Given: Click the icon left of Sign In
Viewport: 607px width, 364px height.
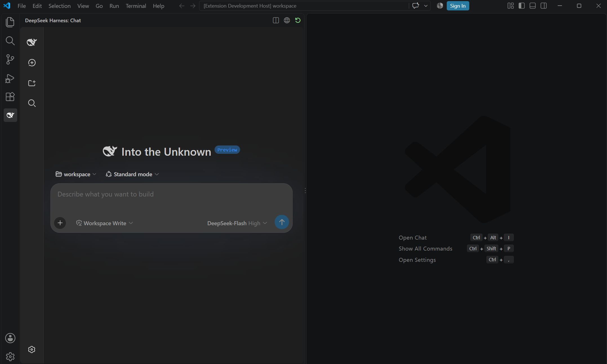Looking at the screenshot, I should point(440,6).
